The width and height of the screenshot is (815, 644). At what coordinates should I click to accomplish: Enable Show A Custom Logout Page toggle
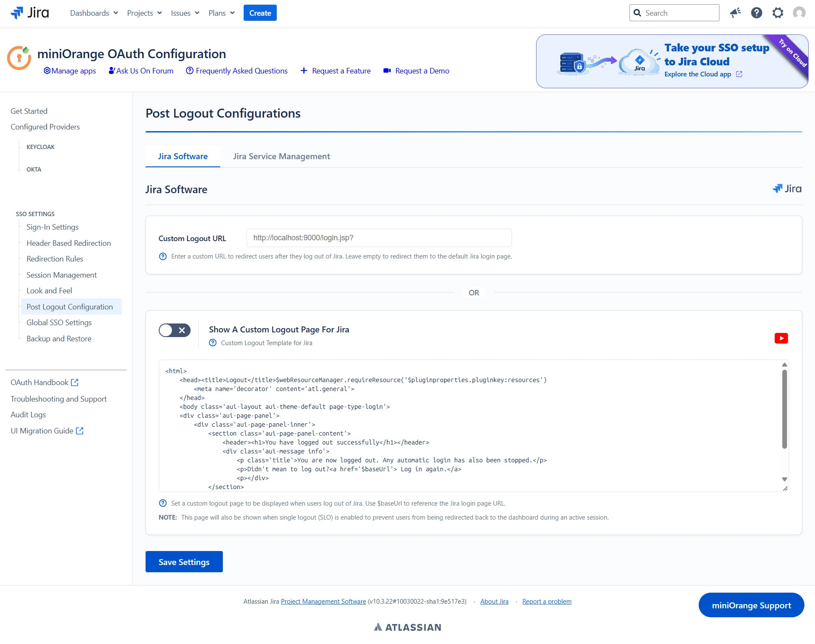pyautogui.click(x=174, y=330)
